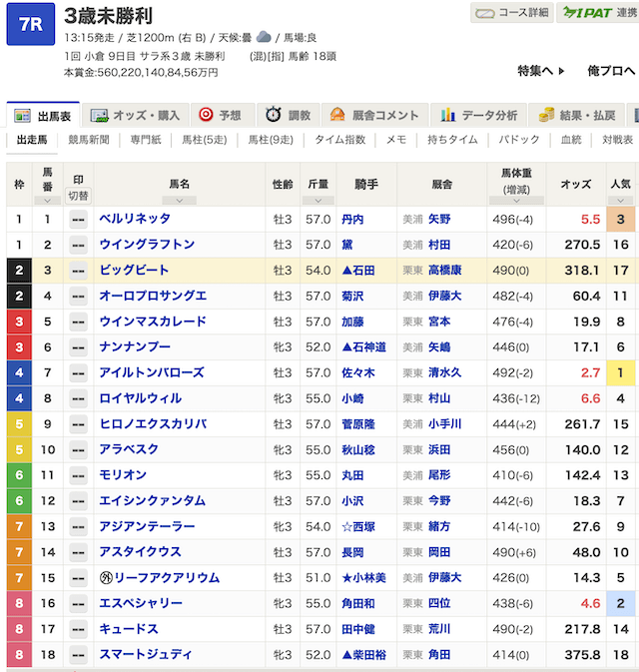This screenshot has width=639, height=672.
Task: Sort by 斤量 column arrow
Action: coord(318,200)
